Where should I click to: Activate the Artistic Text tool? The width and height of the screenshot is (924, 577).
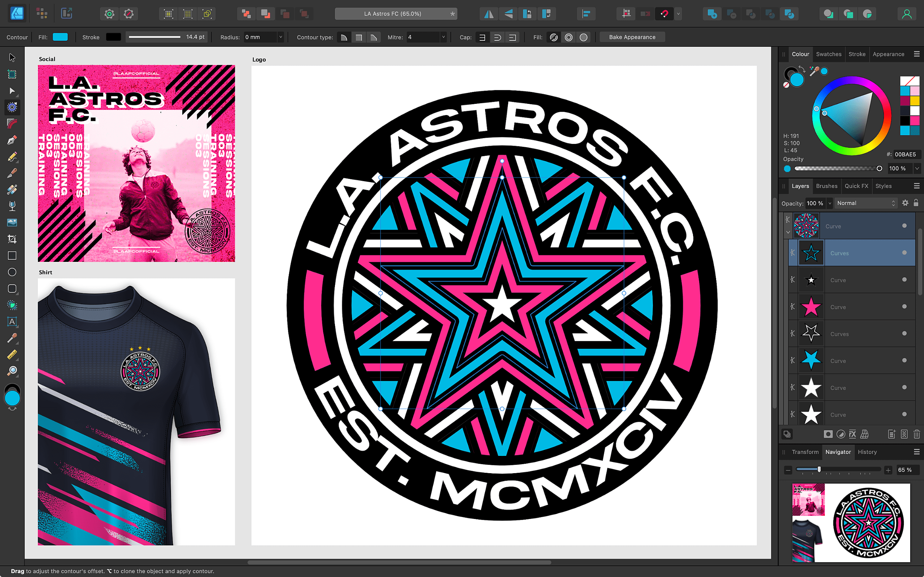[x=12, y=321]
